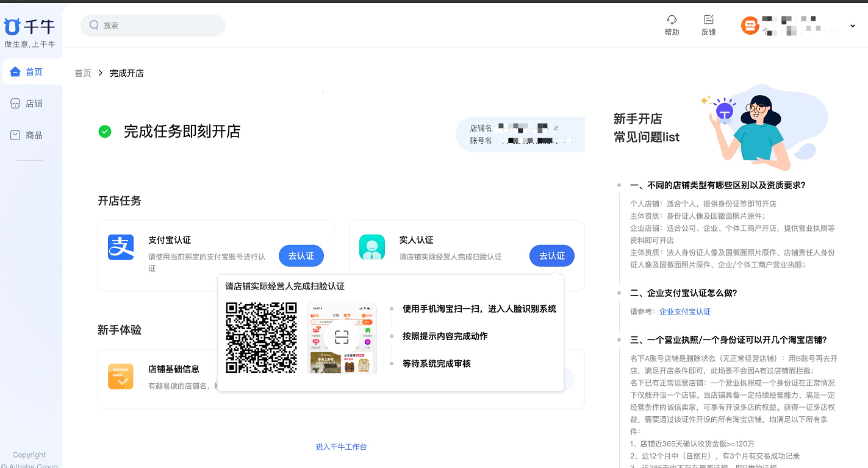Image resolution: width=868 pixels, height=468 pixels.
Task: Click the pencil icon beside shop name
Action: tap(556, 128)
